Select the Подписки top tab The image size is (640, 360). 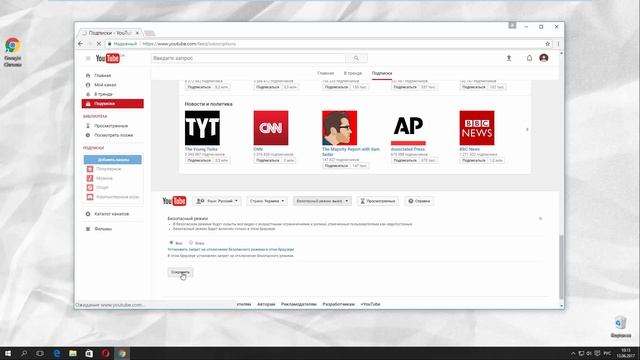coord(382,73)
